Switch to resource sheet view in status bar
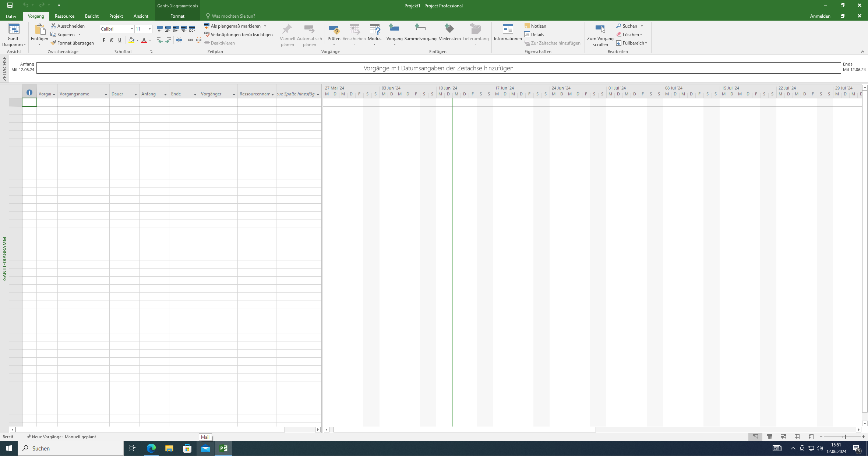Screen dimensions: 868x456 [x=797, y=437]
